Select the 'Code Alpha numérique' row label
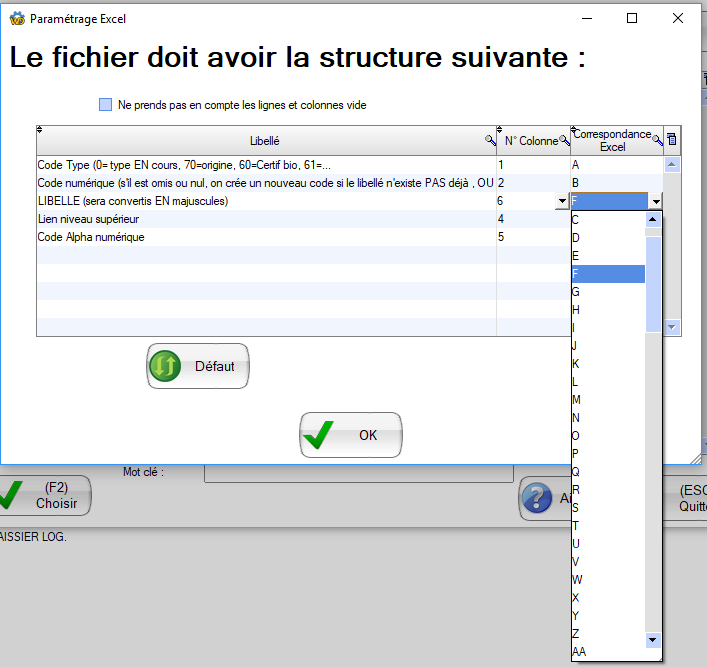707x667 pixels. (91, 237)
